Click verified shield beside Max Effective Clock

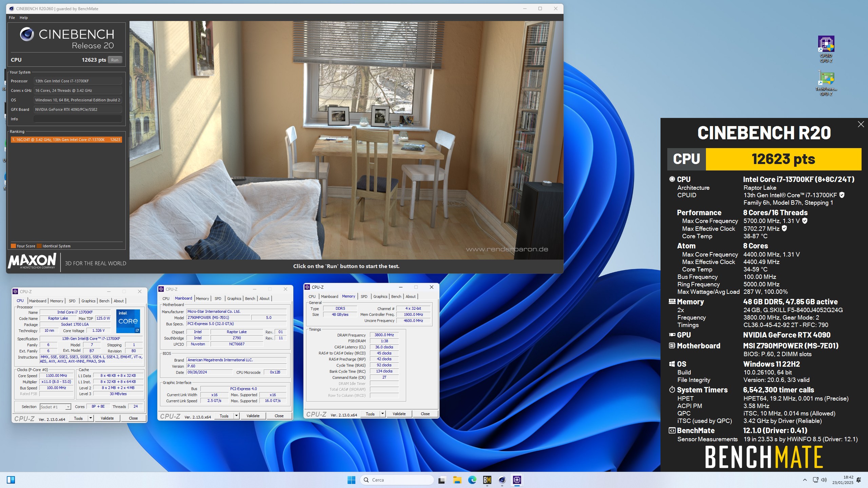point(784,228)
